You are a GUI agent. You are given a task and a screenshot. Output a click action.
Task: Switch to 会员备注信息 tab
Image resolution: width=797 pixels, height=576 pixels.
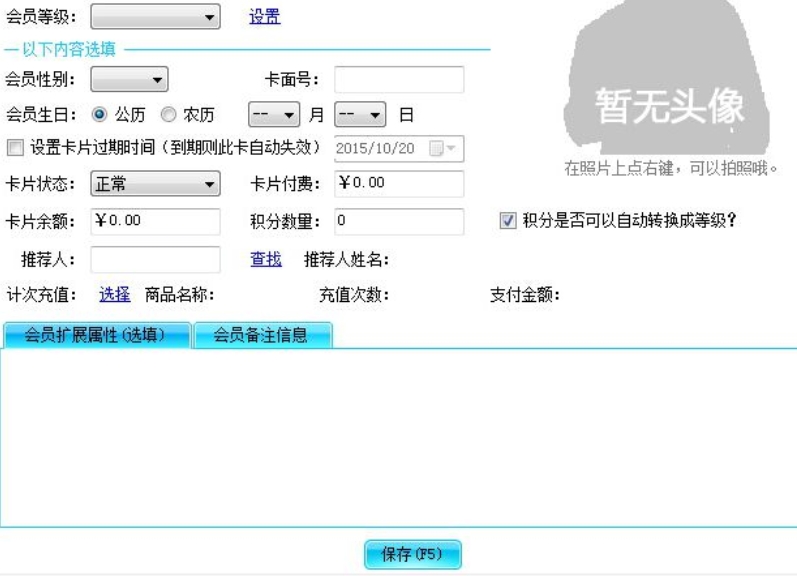click(x=263, y=336)
